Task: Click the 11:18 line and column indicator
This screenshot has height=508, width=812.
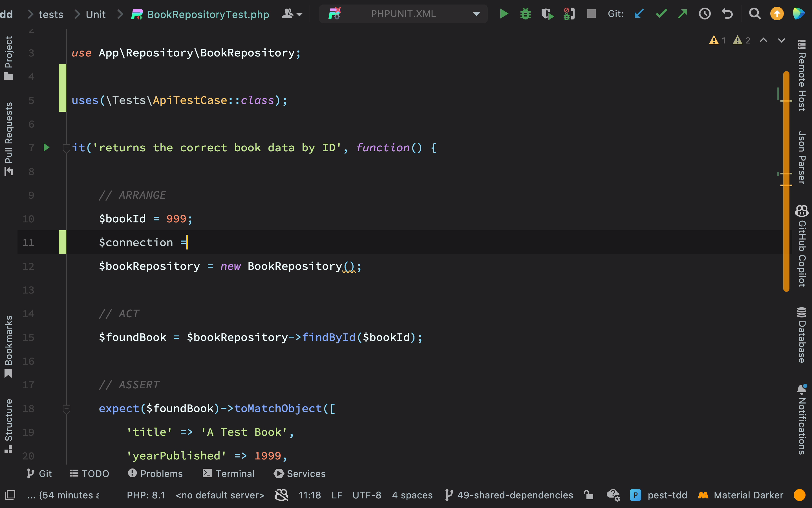Action: pyautogui.click(x=310, y=495)
